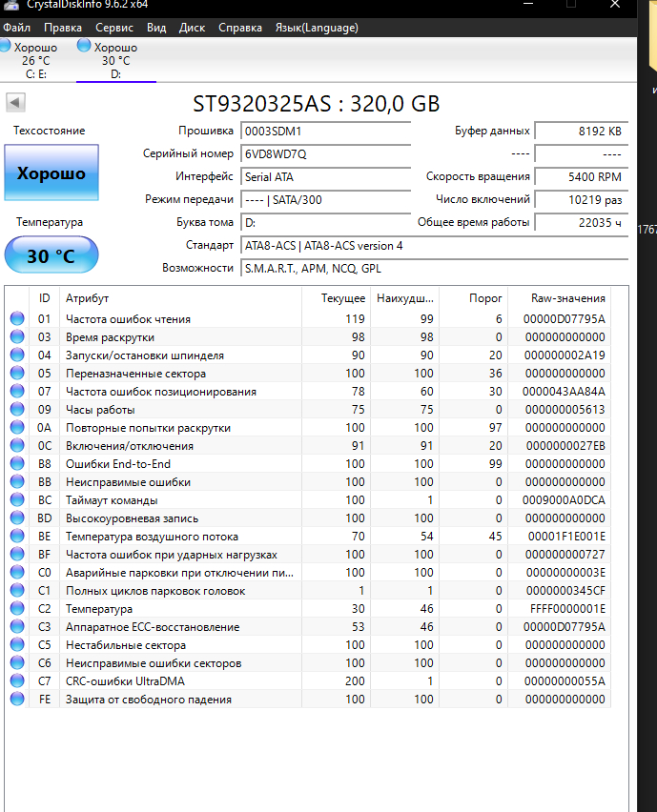Select the row Часы работы

point(308,409)
